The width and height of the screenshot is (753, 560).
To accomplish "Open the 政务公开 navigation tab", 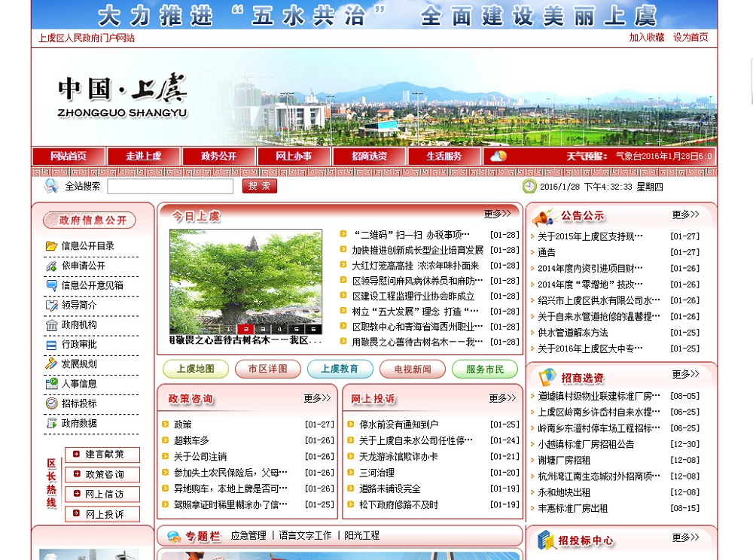I will point(218,157).
